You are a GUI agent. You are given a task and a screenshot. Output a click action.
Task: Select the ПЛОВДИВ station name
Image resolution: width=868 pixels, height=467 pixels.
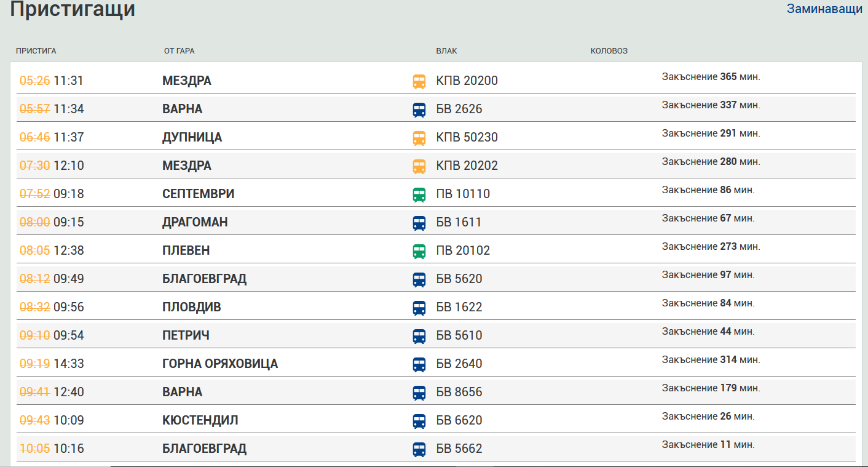[191, 307]
